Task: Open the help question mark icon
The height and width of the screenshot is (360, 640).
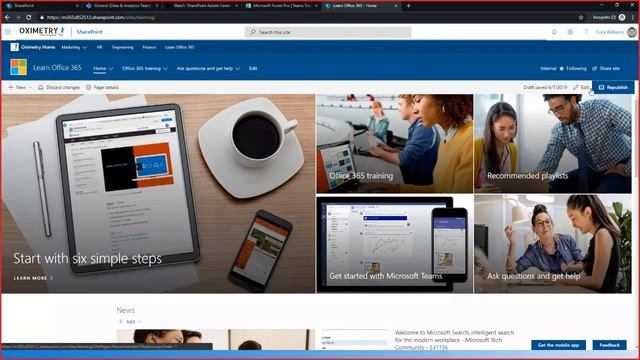Action: tap(586, 32)
